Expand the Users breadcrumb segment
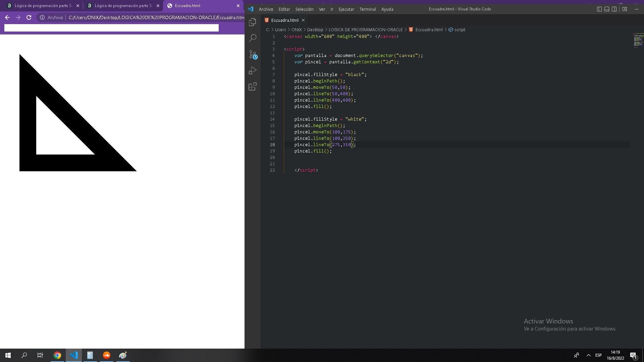This screenshot has height=362, width=644. click(280, 29)
